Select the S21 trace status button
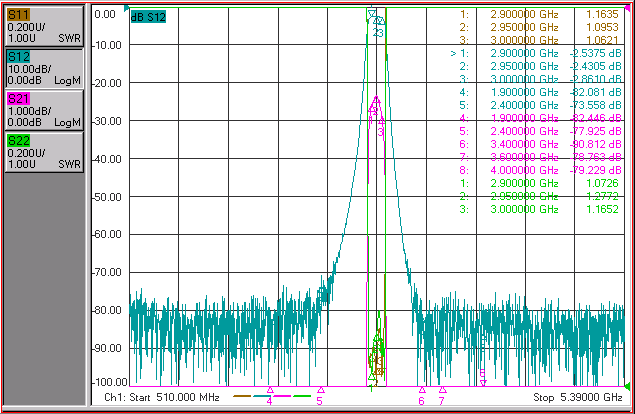This screenshot has height=414, width=635. 44,110
